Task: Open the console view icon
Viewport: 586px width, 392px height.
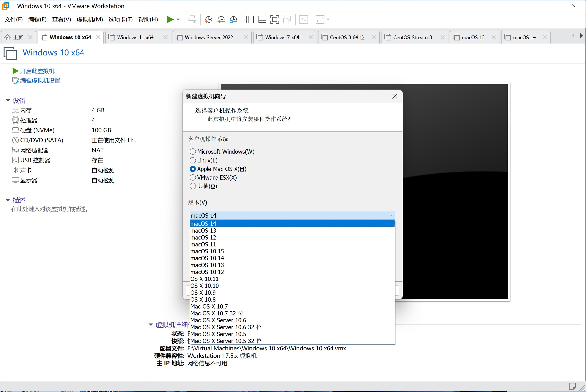Action: 304,19
